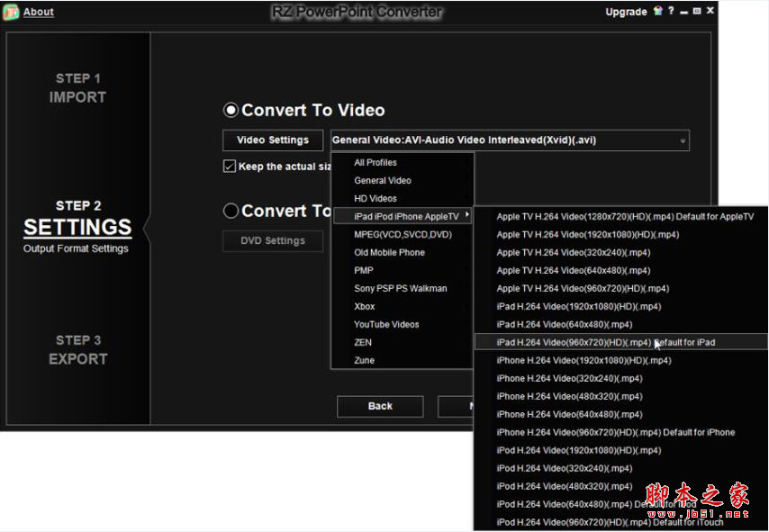Select iPod H.264 1920x1080 profile

(621, 450)
